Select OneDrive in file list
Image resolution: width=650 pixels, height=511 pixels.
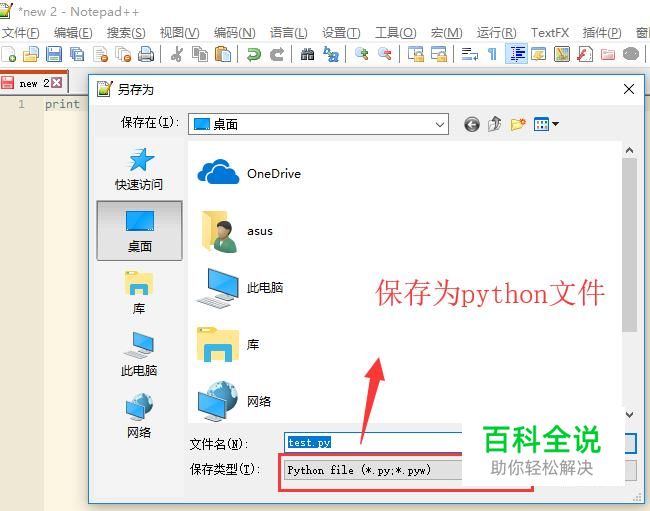point(249,173)
